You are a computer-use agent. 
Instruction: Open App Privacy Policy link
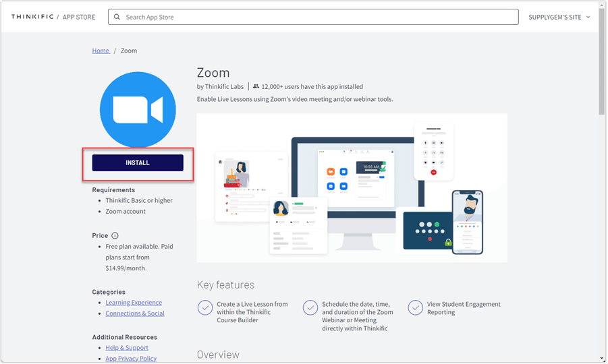[x=131, y=359]
